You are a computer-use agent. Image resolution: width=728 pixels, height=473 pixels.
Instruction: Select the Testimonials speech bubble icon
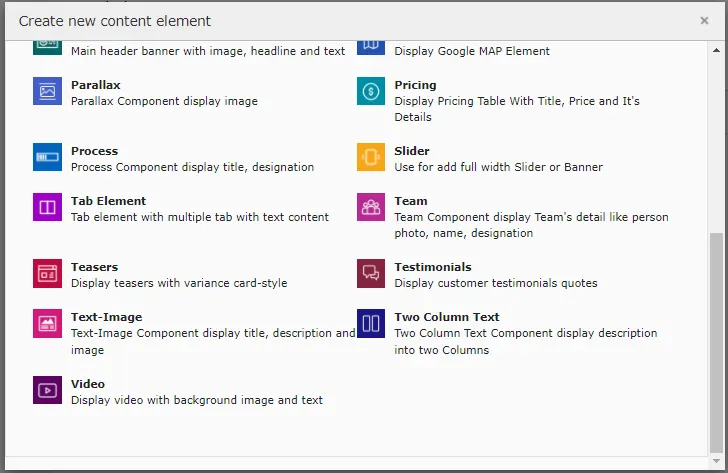click(371, 273)
